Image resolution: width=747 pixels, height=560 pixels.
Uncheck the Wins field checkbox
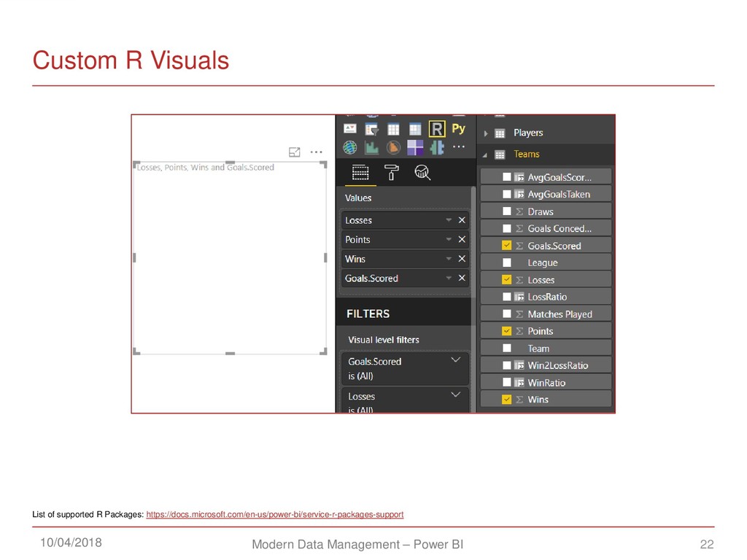click(507, 400)
